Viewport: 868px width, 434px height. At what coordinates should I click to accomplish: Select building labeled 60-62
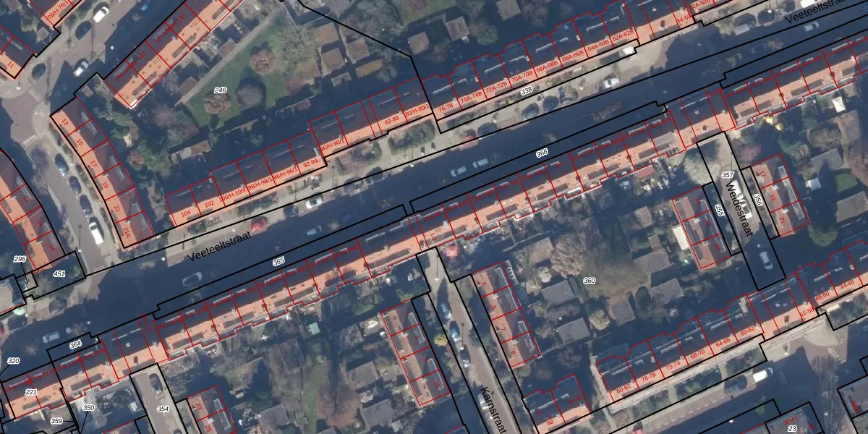pyautogui.click(x=747, y=329)
